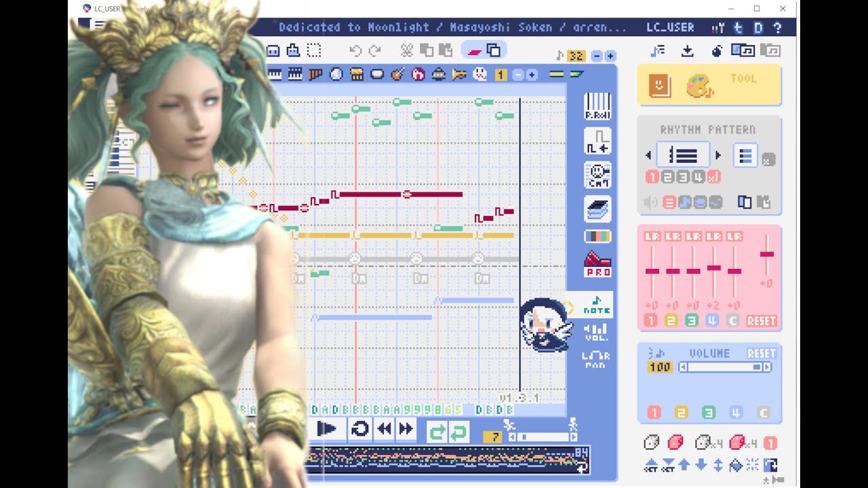The image size is (868, 488).
Task: Adjust the track 4 mixer fader
Action: tap(713, 268)
